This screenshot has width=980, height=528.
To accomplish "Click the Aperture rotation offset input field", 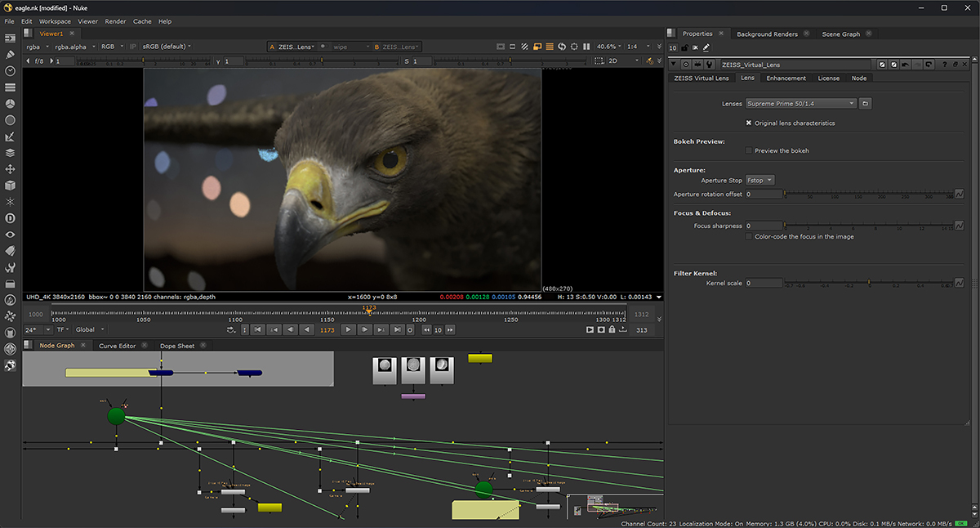I will (x=764, y=195).
